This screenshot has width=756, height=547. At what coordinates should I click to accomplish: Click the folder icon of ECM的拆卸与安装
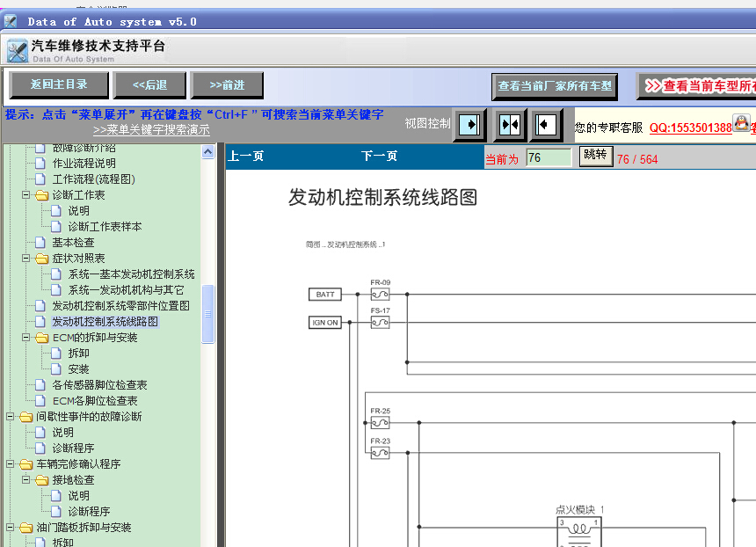coord(42,338)
